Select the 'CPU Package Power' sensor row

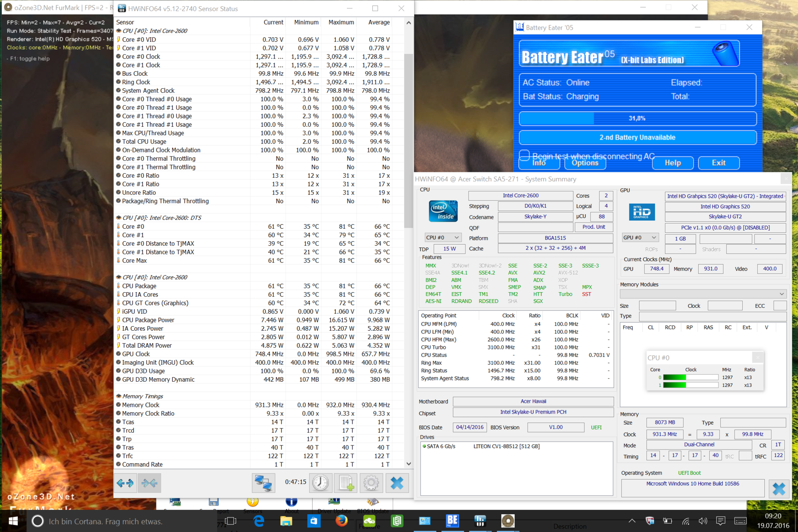(x=254, y=320)
